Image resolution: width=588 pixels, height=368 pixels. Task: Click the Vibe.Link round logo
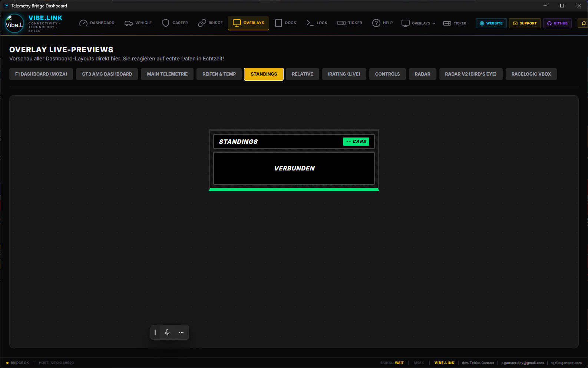[14, 23]
